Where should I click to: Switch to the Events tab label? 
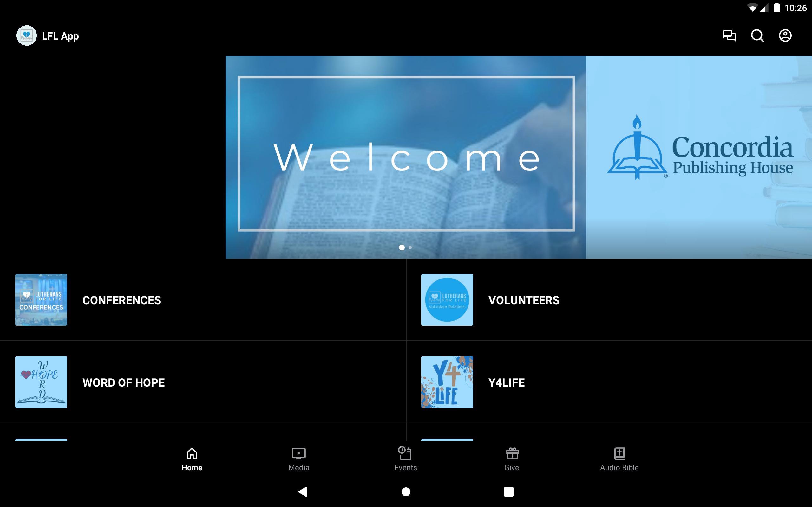tap(405, 468)
